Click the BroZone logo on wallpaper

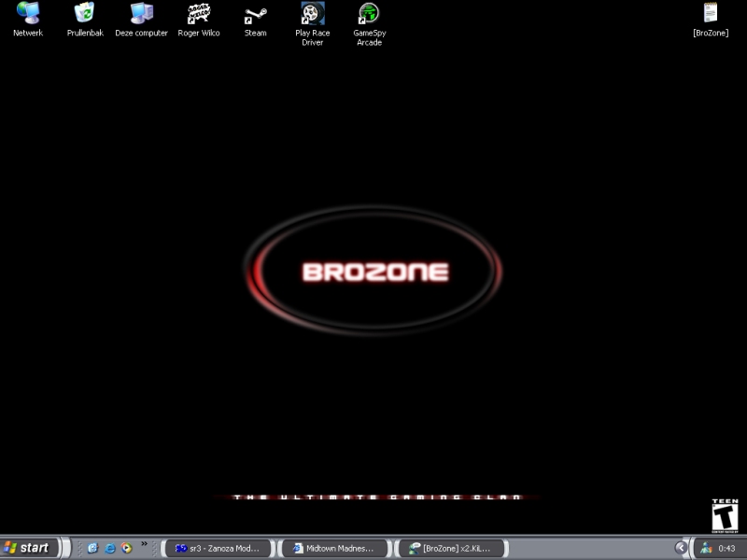374,272
